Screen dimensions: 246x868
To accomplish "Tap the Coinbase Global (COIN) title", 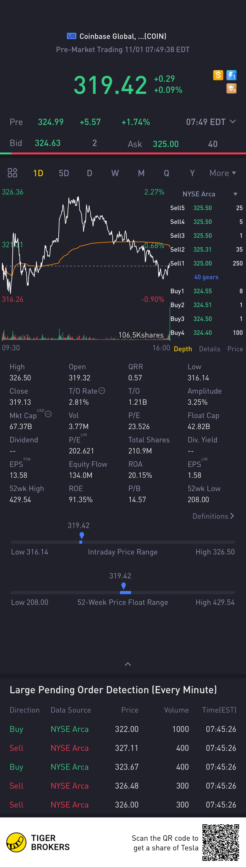I will tap(123, 36).
